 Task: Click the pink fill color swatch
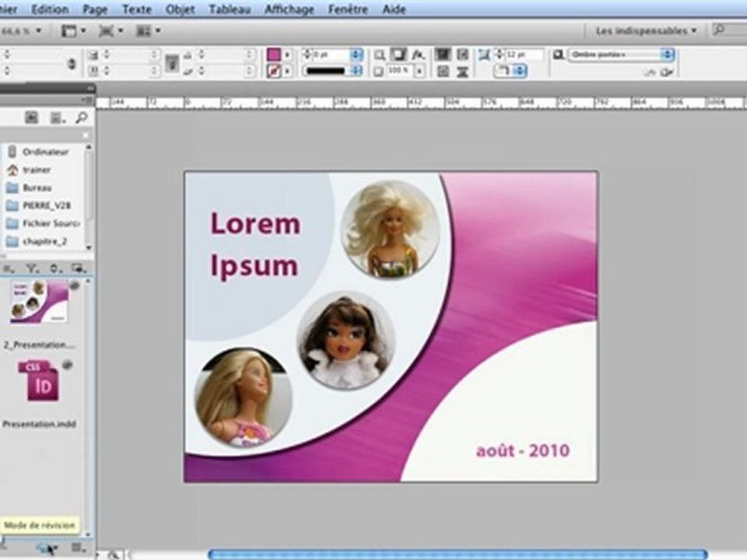[273, 54]
